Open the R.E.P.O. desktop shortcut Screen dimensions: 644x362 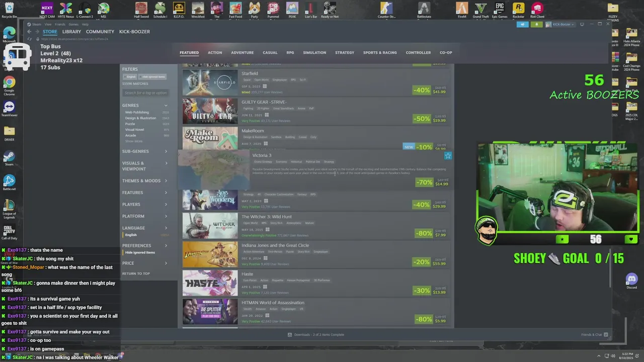tap(179, 10)
